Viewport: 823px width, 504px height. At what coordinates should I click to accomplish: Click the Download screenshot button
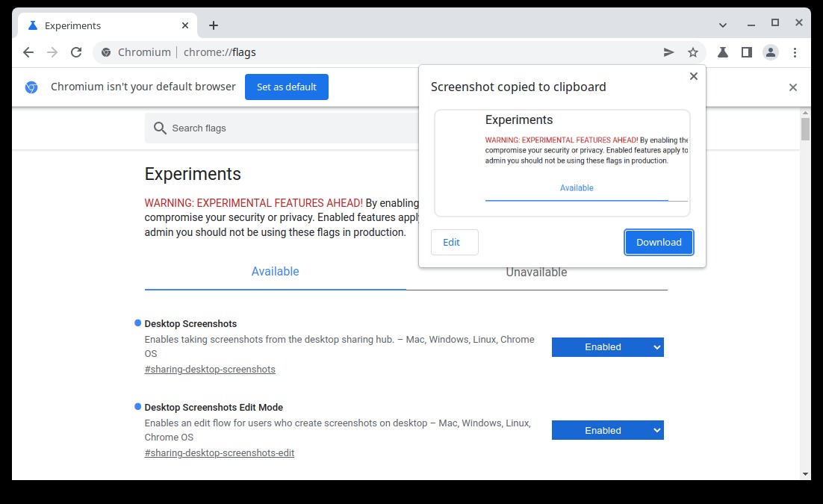tap(659, 242)
